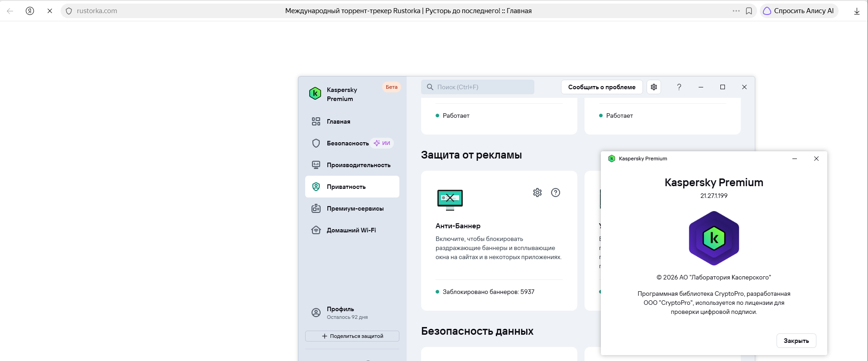Click the large Kaspersky hexagon logo in About dialog
Image resolution: width=868 pixels, height=361 pixels.
(714, 238)
